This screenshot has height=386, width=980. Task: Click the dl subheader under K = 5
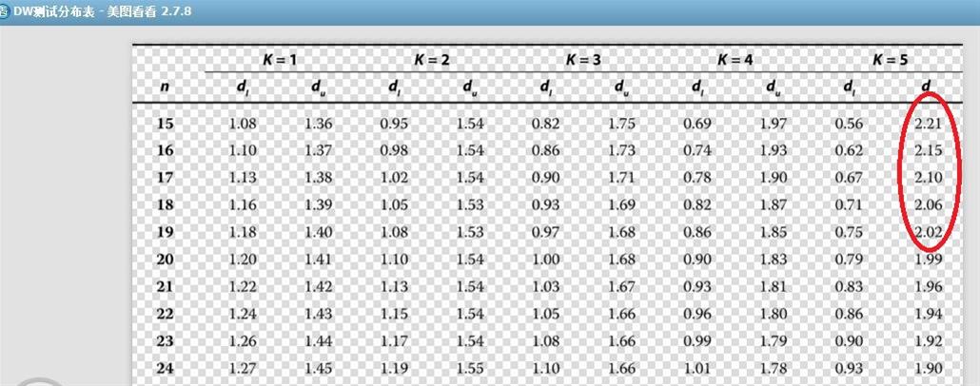pos(850,88)
